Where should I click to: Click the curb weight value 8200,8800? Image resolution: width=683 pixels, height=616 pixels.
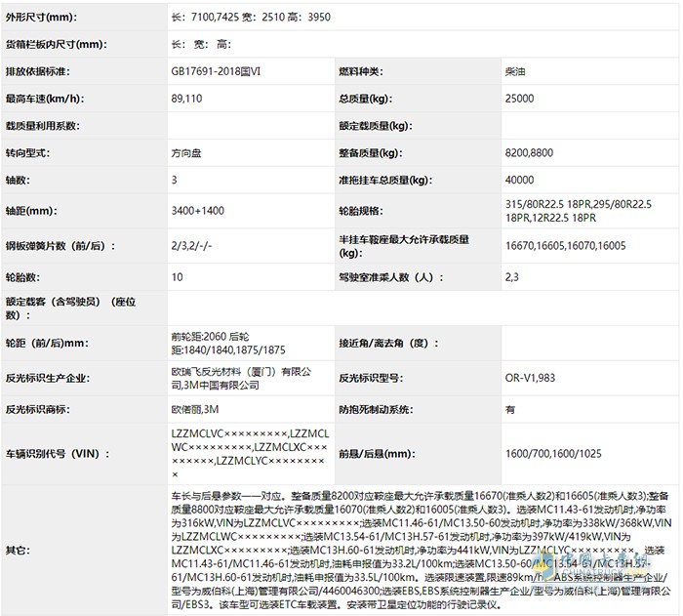point(529,153)
